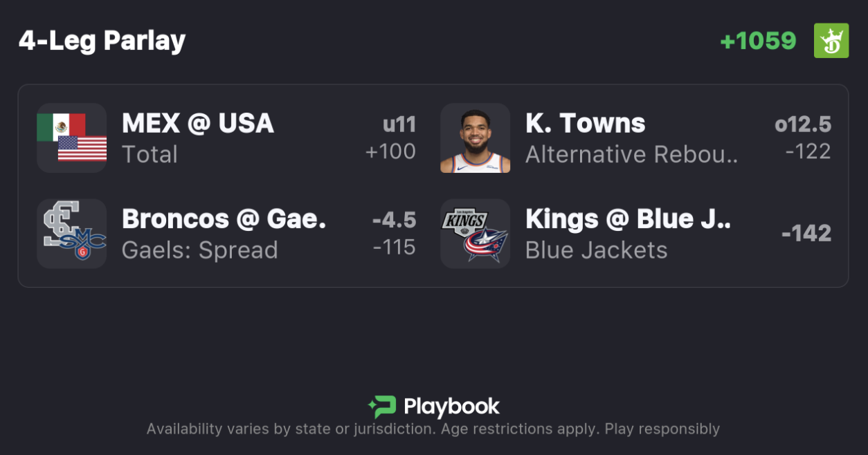The image size is (868, 455).
Task: Click the -115 odds for Gaels spread
Action: pos(394,247)
